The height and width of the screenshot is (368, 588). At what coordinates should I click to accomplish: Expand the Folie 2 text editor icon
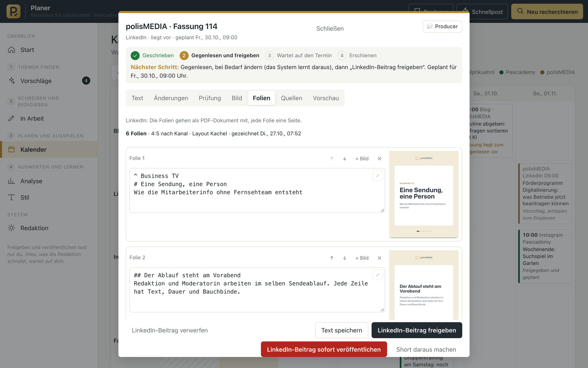click(377, 275)
